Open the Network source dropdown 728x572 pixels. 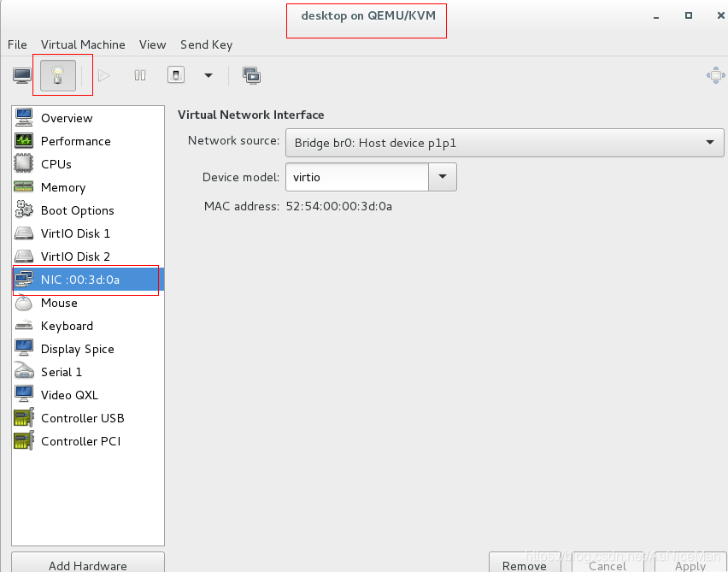click(x=505, y=143)
